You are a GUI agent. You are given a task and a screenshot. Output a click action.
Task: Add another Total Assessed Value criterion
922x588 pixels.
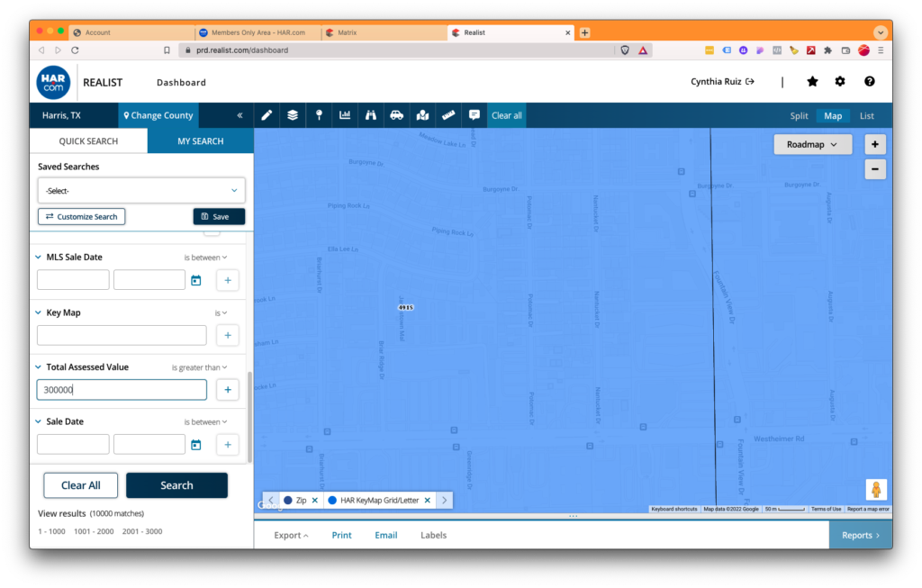coord(228,390)
